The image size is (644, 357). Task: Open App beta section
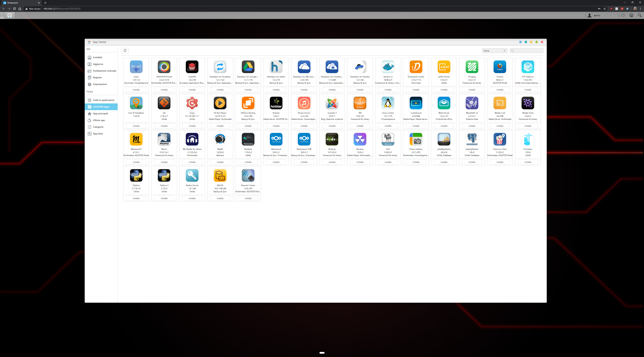coord(101,134)
